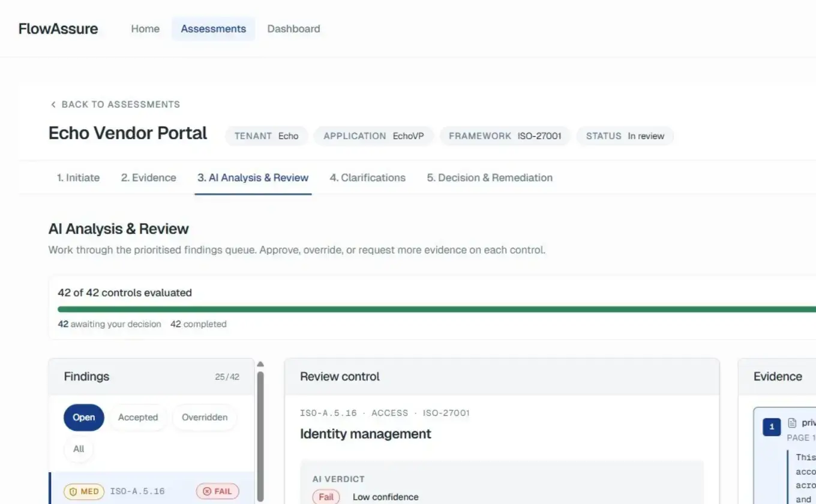Click the back chevron beside Back to Assessments
The image size is (816, 504).
(53, 104)
